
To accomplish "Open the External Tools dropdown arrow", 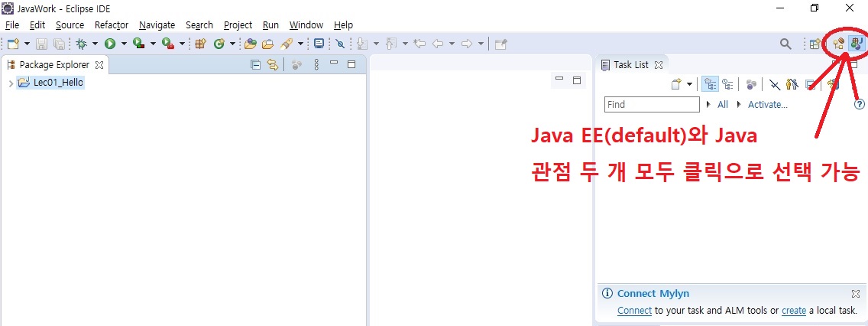I will pos(182,44).
